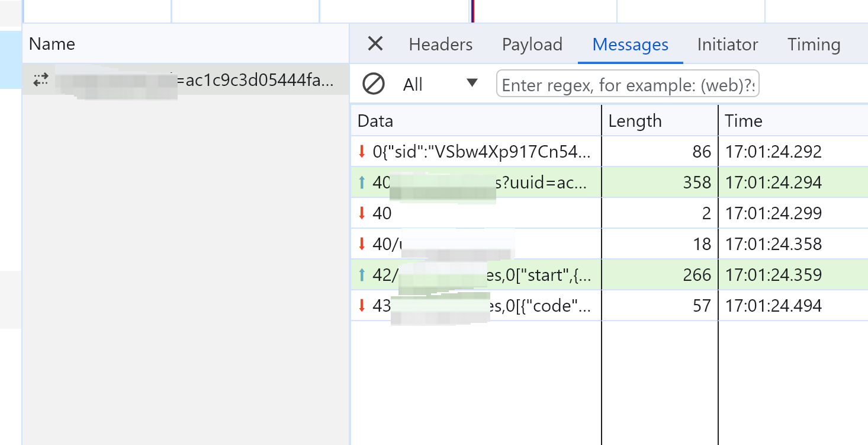Select the received message containing [{"code"
This screenshot has width=868, height=445.
coord(609,306)
